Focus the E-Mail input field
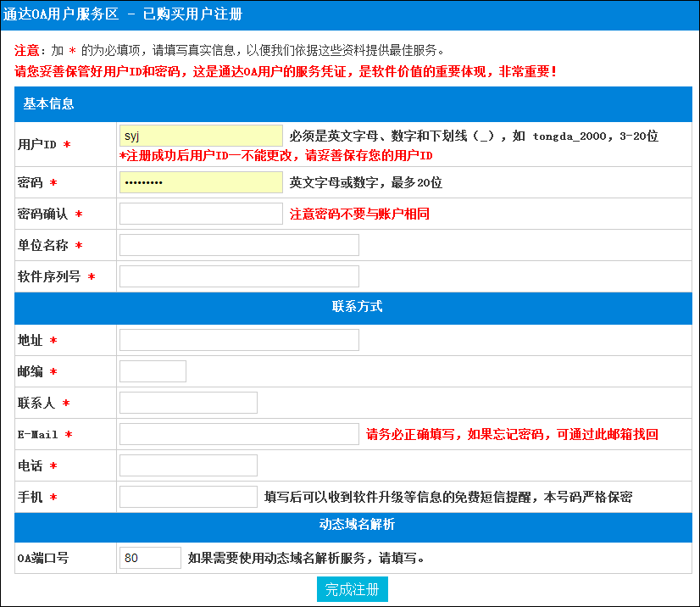The image size is (700, 607). [x=239, y=434]
